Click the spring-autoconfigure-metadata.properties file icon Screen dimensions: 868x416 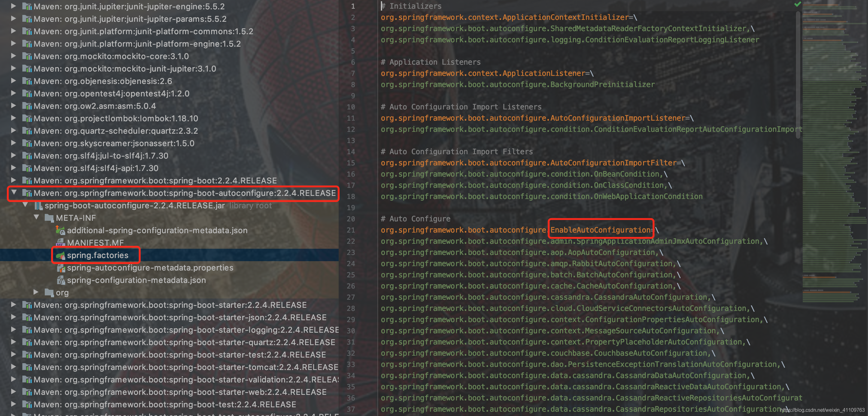tap(61, 268)
